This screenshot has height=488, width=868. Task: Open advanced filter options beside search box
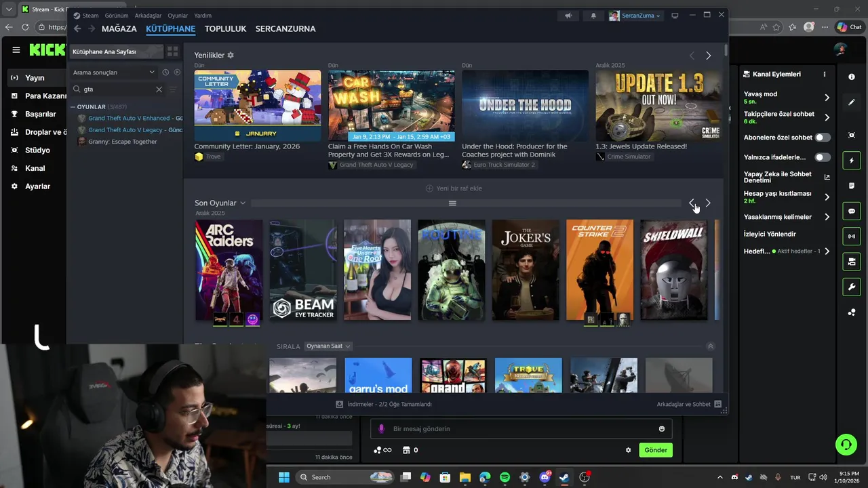point(172,89)
